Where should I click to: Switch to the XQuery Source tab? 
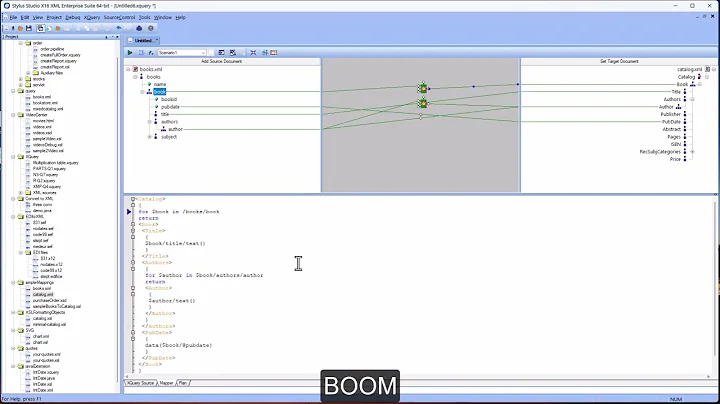point(141,383)
